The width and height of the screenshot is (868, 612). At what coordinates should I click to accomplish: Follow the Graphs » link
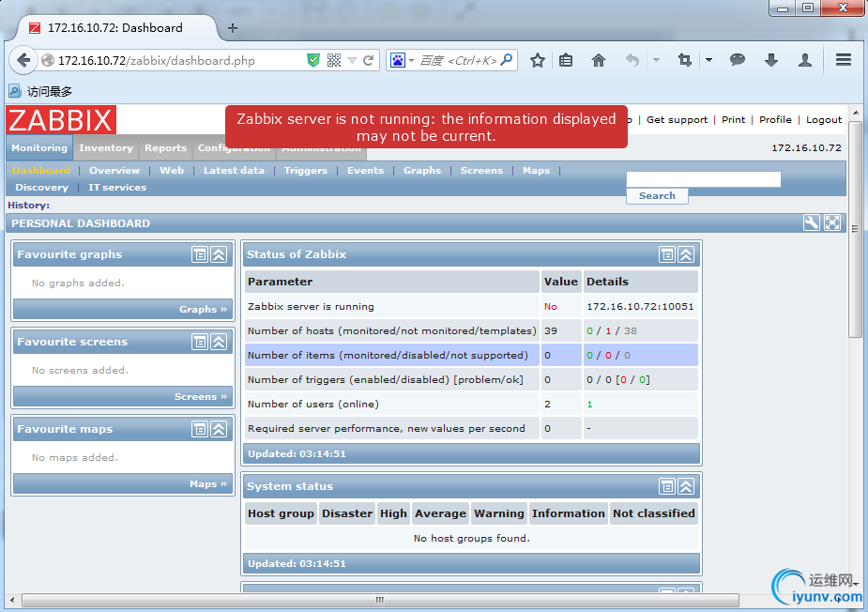[204, 309]
